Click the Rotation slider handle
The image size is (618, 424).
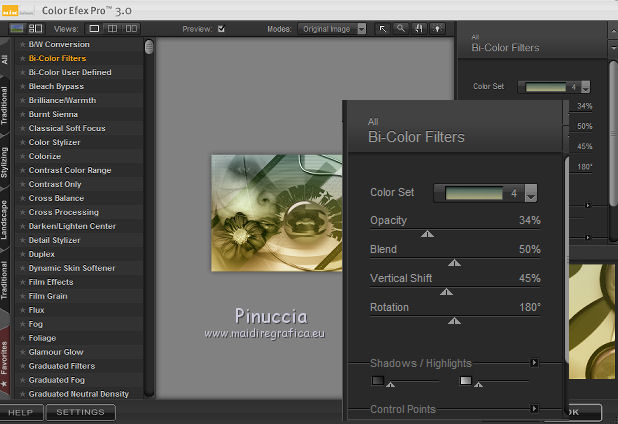pyautogui.click(x=454, y=321)
